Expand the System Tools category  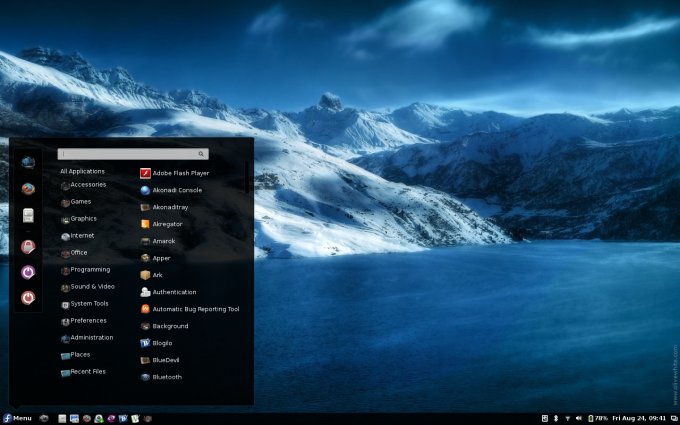[88, 304]
